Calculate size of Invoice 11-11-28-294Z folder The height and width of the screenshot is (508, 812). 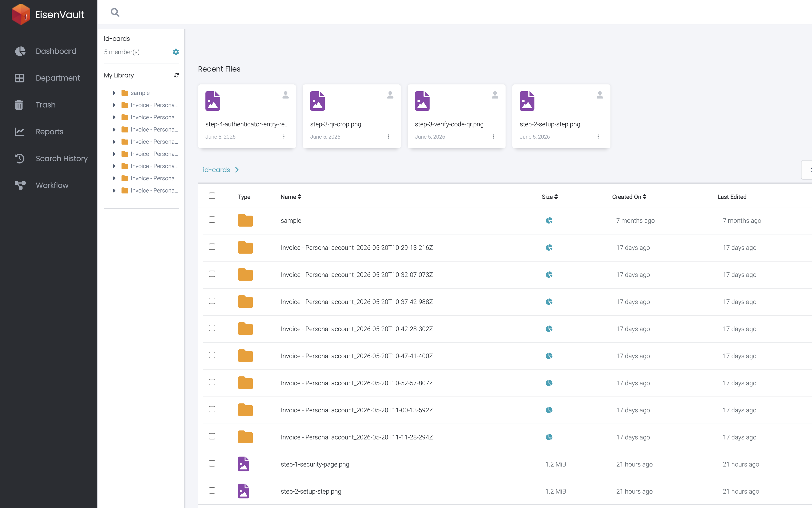click(x=549, y=437)
